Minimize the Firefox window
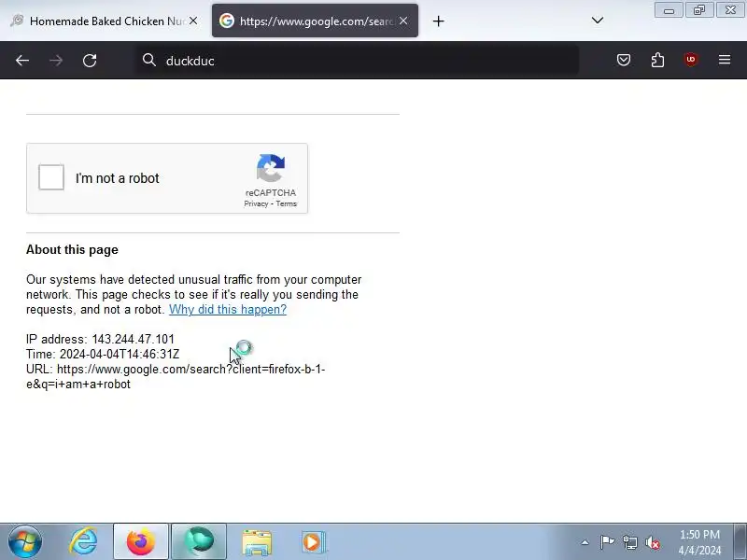The image size is (747, 560). (669, 10)
